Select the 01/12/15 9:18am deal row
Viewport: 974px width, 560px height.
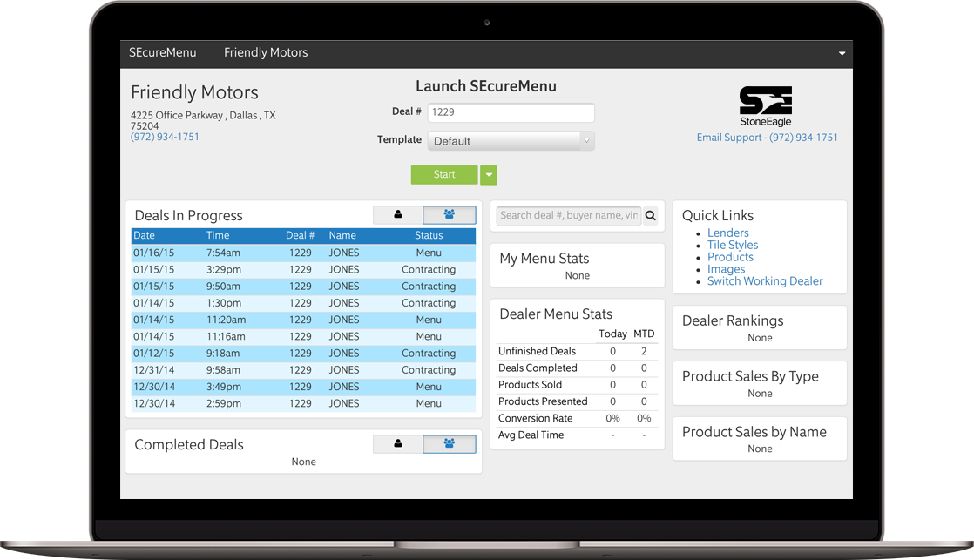coord(304,354)
